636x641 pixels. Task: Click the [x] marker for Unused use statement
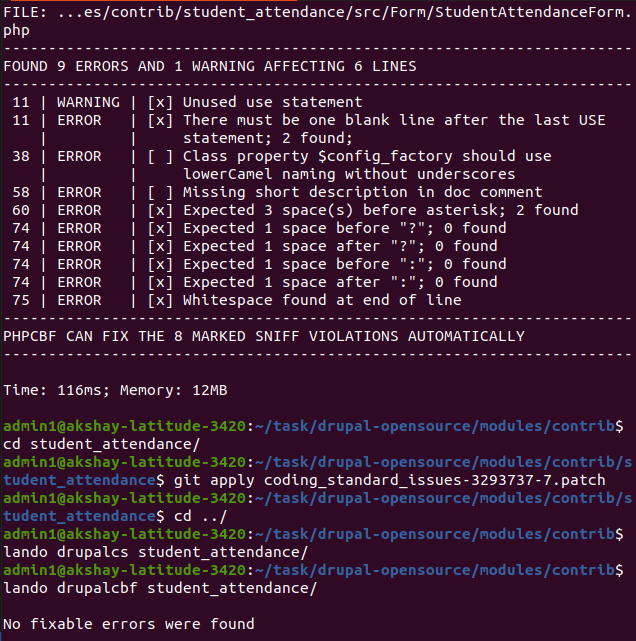[160, 102]
